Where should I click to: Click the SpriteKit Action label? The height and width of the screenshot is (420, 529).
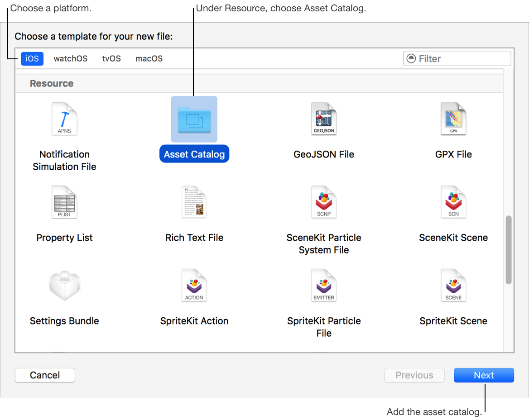[x=194, y=321]
